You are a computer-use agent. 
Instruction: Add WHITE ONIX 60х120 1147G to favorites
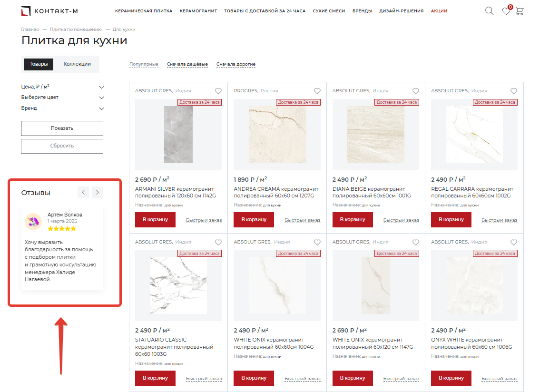[x=416, y=242]
